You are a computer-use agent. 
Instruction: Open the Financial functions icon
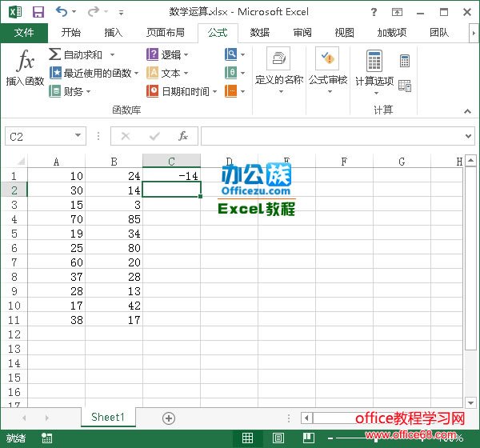pos(54,91)
